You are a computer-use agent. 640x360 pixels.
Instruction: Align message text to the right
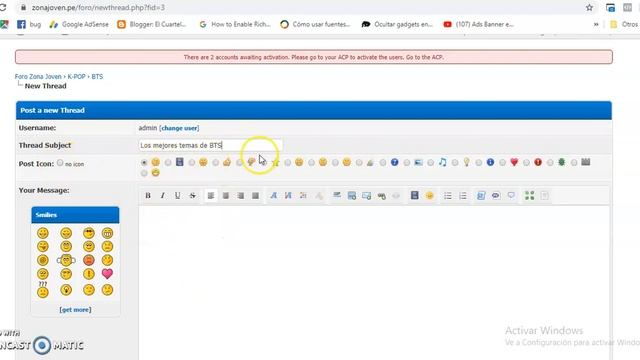tap(240, 196)
